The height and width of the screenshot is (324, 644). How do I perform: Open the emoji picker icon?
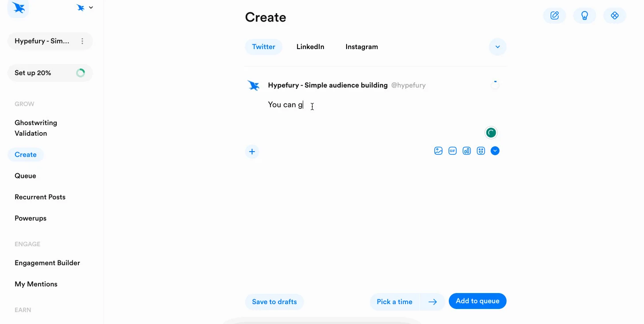481,151
